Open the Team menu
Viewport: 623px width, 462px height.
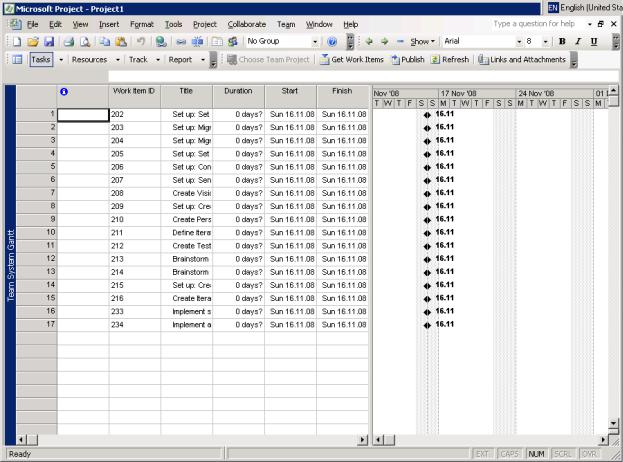(286, 25)
